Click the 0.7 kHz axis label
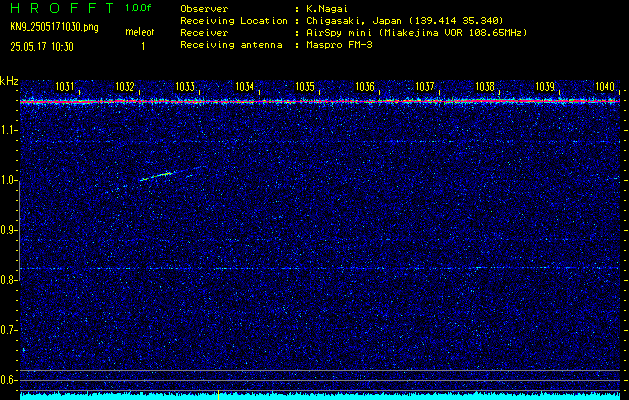 pyautogui.click(x=9, y=330)
